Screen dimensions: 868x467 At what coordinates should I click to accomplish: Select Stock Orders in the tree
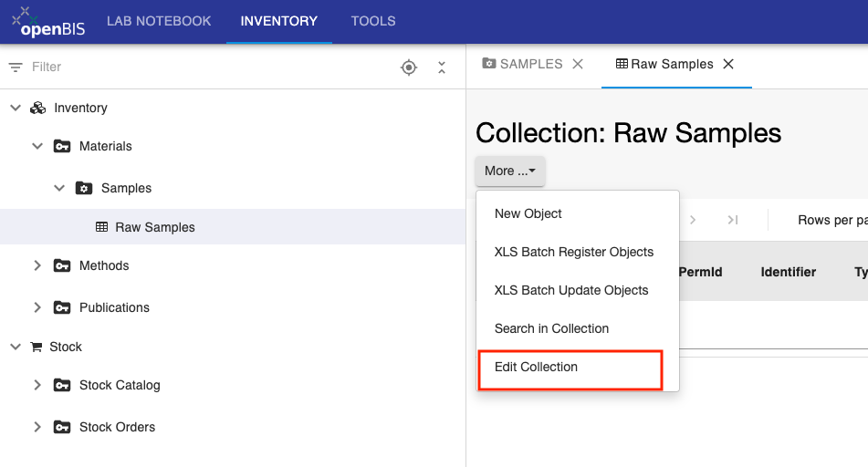point(118,427)
